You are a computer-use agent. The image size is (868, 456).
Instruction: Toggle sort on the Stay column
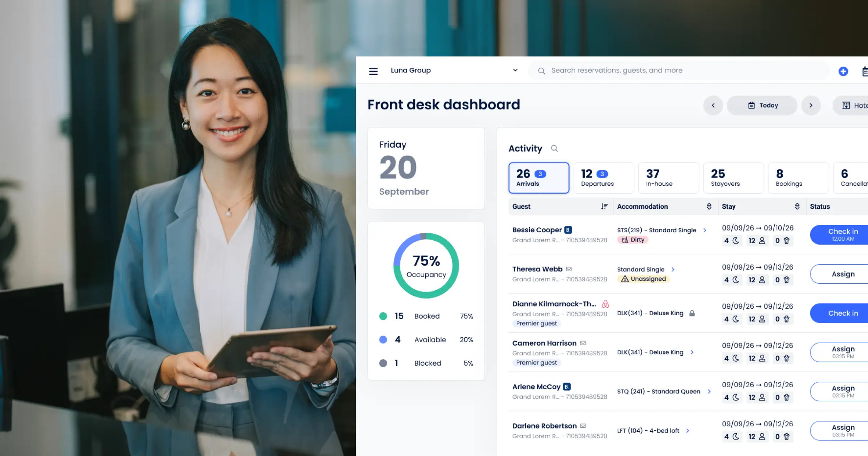coord(797,206)
